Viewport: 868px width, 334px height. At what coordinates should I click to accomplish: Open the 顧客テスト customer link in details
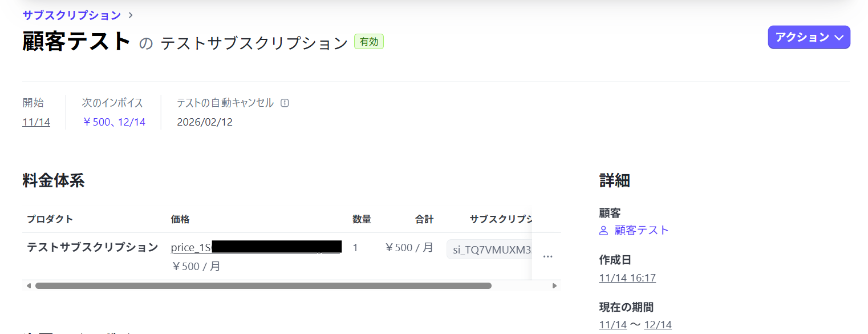coord(642,231)
